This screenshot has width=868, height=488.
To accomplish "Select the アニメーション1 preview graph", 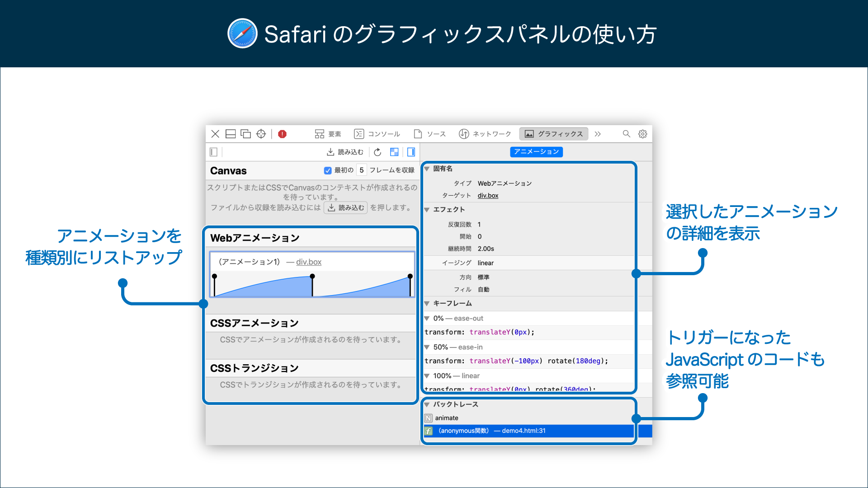I will (x=312, y=284).
